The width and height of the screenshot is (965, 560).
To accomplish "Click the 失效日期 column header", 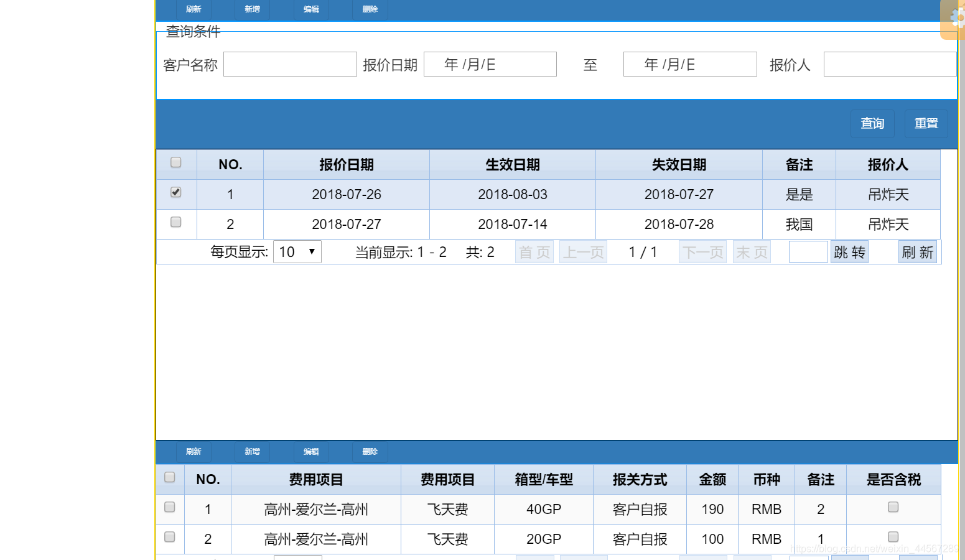I will point(679,165).
